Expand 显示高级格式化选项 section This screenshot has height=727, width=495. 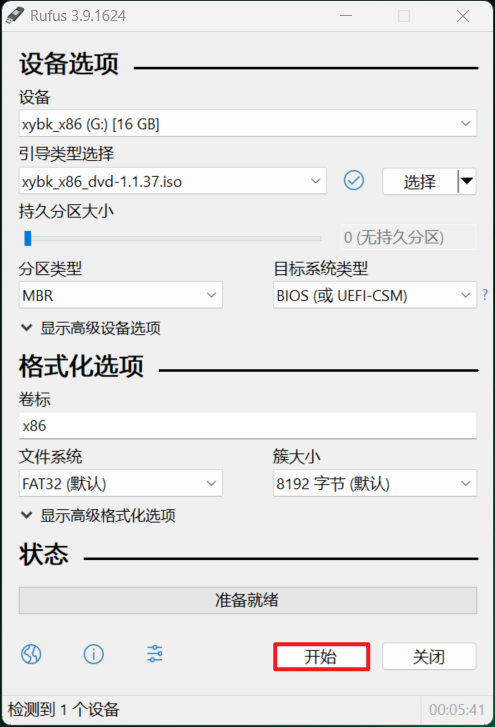pyautogui.click(x=98, y=516)
